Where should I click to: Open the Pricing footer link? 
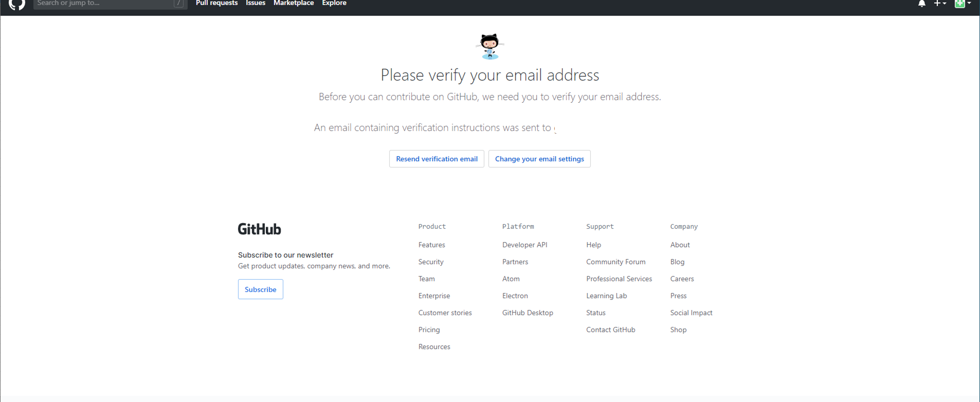point(429,330)
